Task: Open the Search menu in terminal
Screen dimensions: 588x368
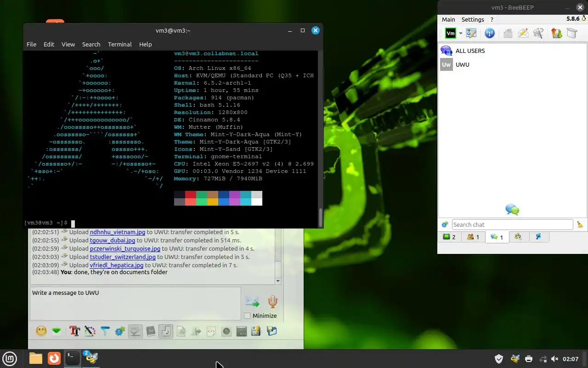Action: pos(91,44)
